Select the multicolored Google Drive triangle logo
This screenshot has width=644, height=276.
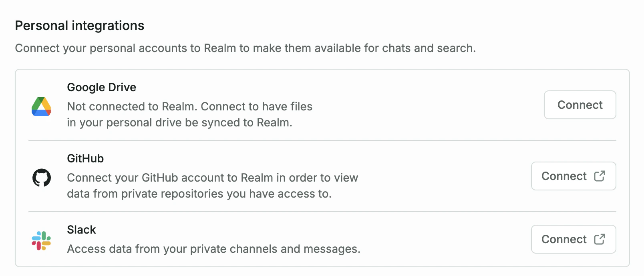[41, 106]
